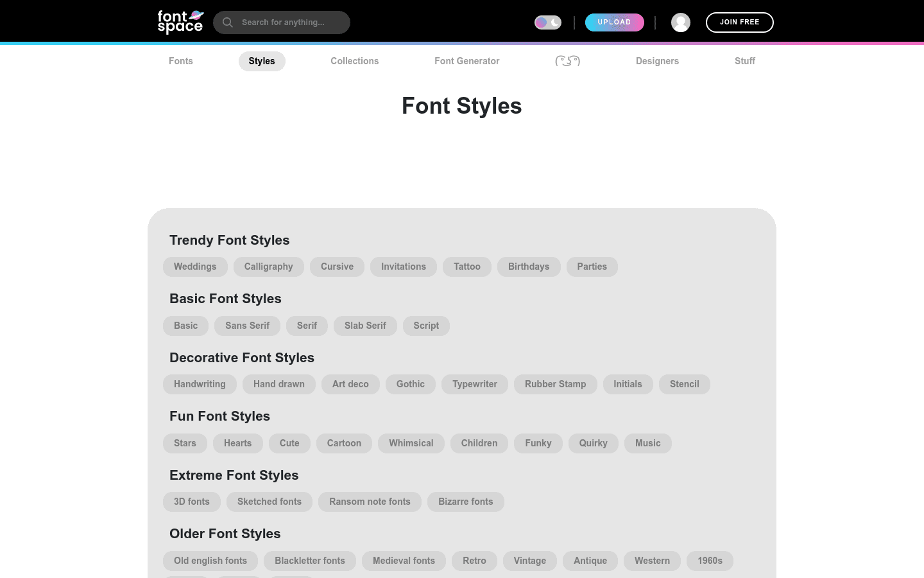This screenshot has height=578, width=924.
Task: Click the search magnifying glass icon
Action: click(x=228, y=22)
